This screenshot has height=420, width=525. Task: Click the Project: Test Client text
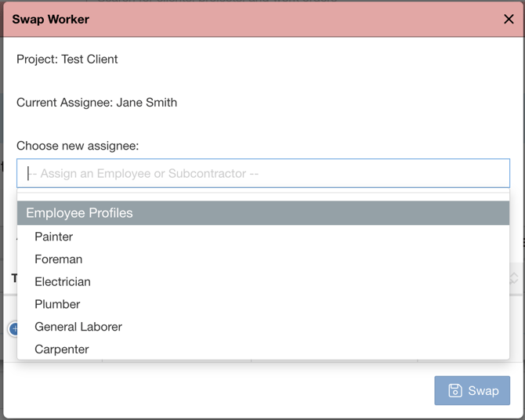pos(67,60)
